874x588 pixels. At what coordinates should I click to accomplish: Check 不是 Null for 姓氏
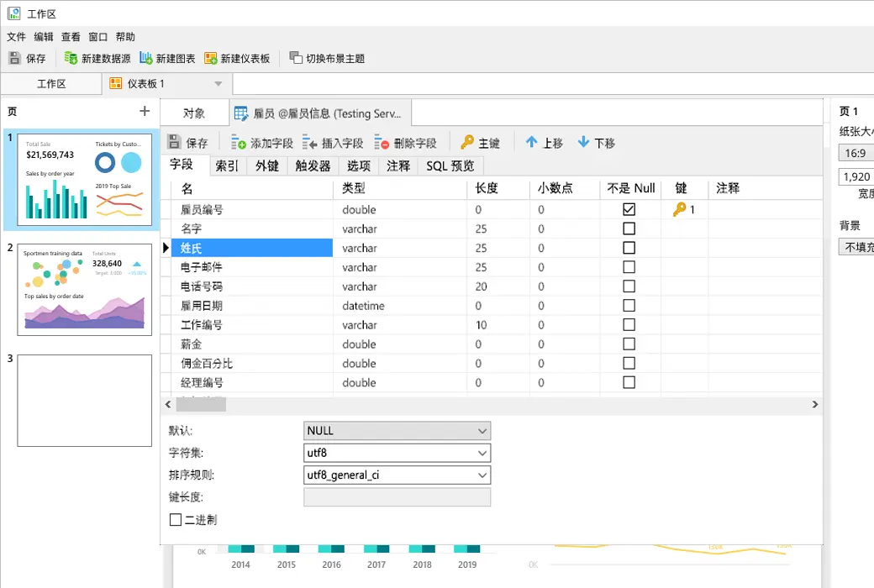click(x=629, y=248)
